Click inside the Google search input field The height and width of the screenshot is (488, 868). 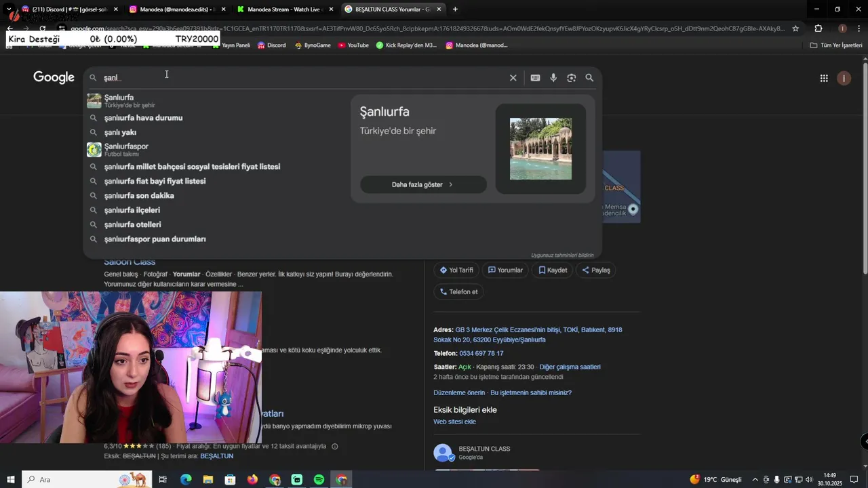pyautogui.click(x=302, y=78)
